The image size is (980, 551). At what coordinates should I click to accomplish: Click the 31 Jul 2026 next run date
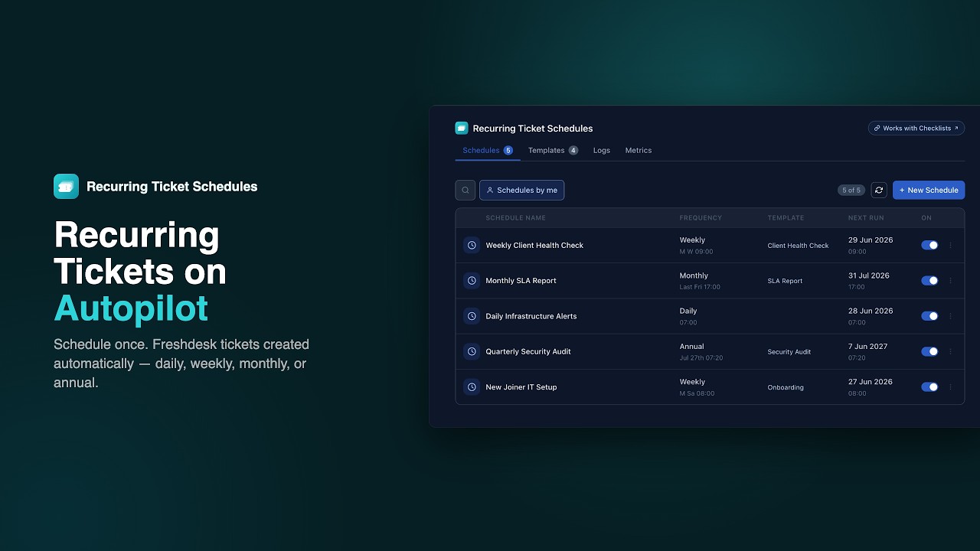click(868, 275)
